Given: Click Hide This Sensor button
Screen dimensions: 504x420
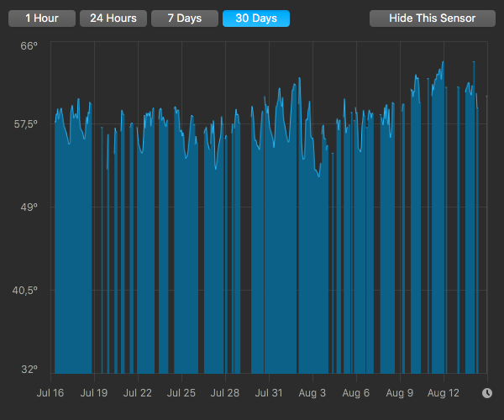Looking at the screenshot, I should pyautogui.click(x=433, y=18).
